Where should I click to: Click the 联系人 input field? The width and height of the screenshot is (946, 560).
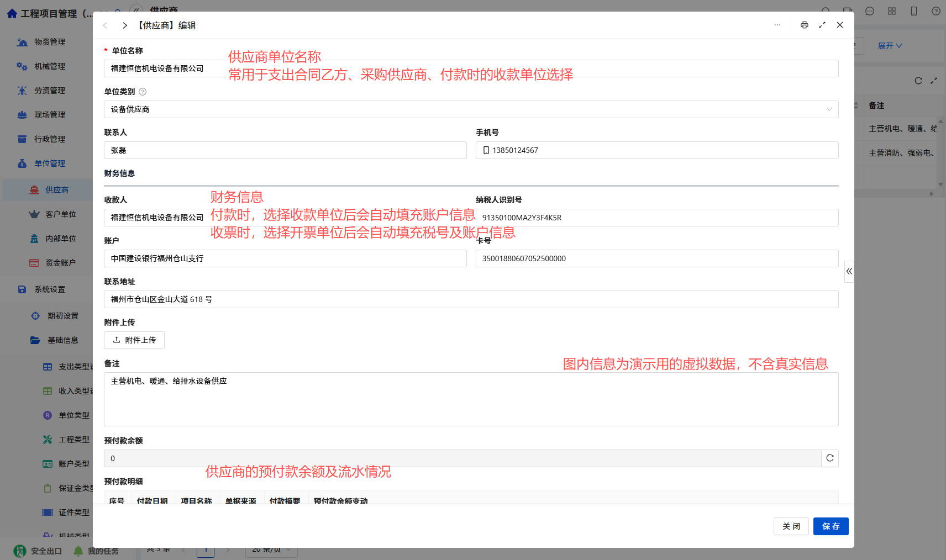[285, 150]
